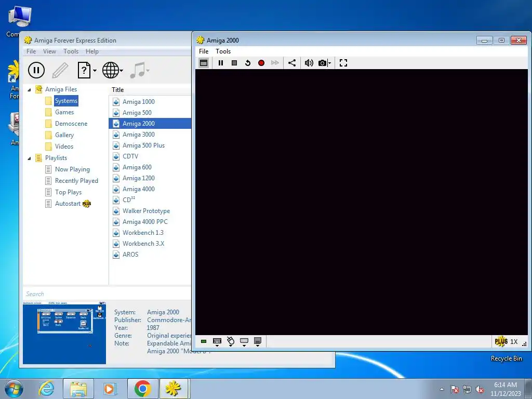The image size is (532, 399).
Task: Click the Workbench preview thumbnail
Action: click(64, 332)
